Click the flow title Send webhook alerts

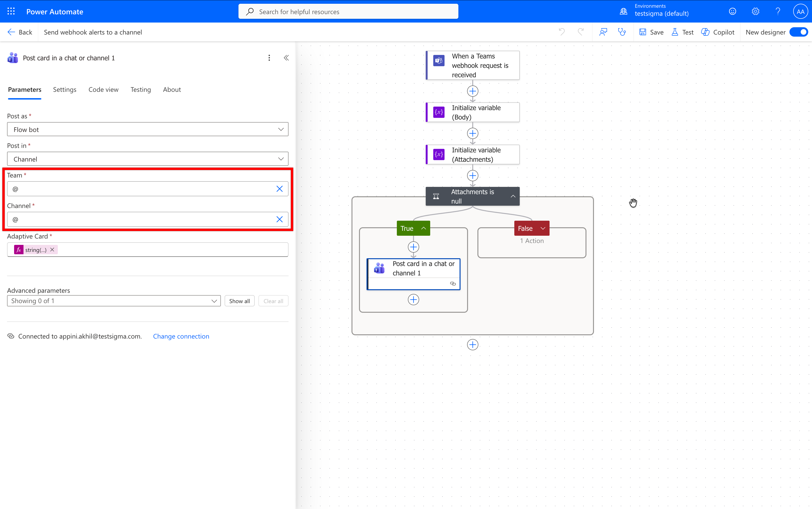93,32
